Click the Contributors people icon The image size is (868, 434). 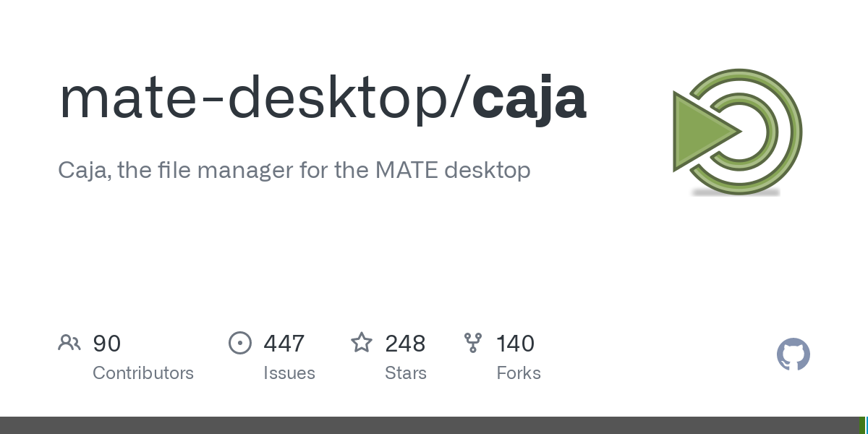pos(69,343)
